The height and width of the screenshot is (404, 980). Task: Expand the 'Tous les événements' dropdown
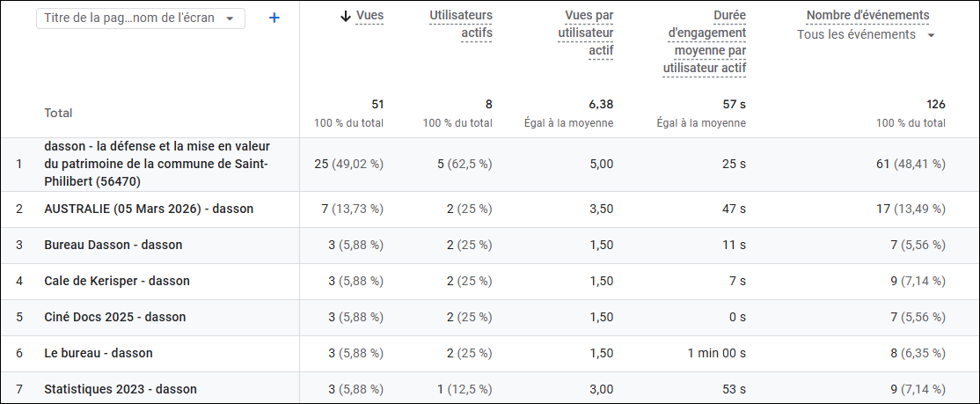[866, 34]
